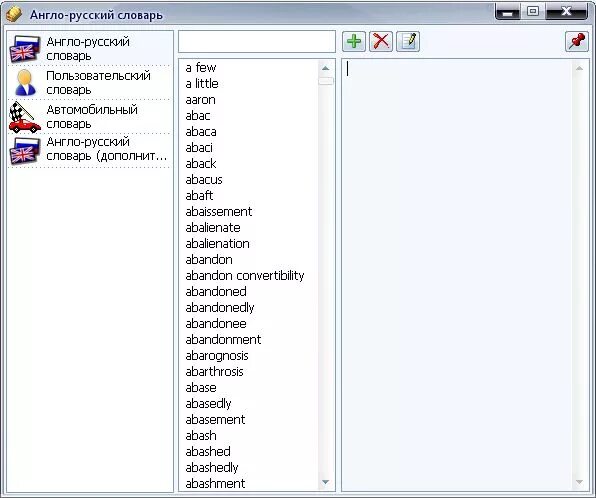Select the word 'aaron'
The image size is (596, 498).
(x=200, y=100)
